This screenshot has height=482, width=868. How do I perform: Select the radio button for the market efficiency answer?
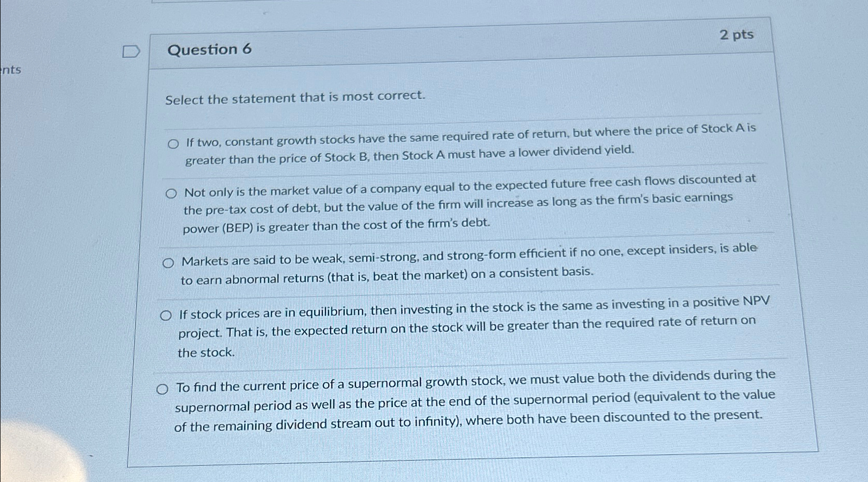(x=168, y=263)
